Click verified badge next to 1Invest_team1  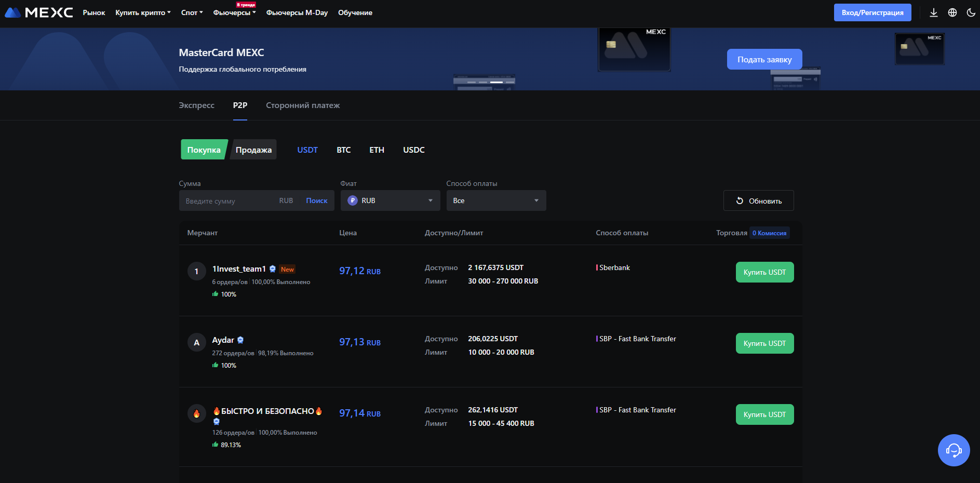[x=272, y=269]
